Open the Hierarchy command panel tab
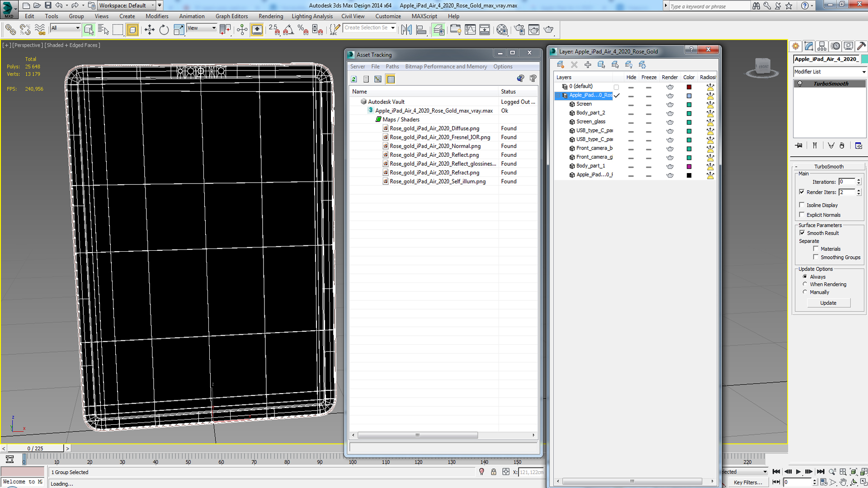Screen dimensions: 868x488 click(x=822, y=46)
